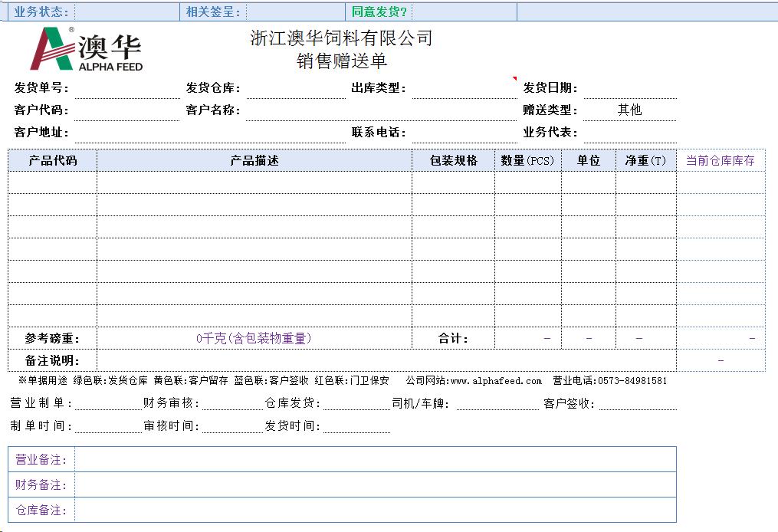Select the 产品描述 column header
The height and width of the screenshot is (532, 778).
click(254, 160)
